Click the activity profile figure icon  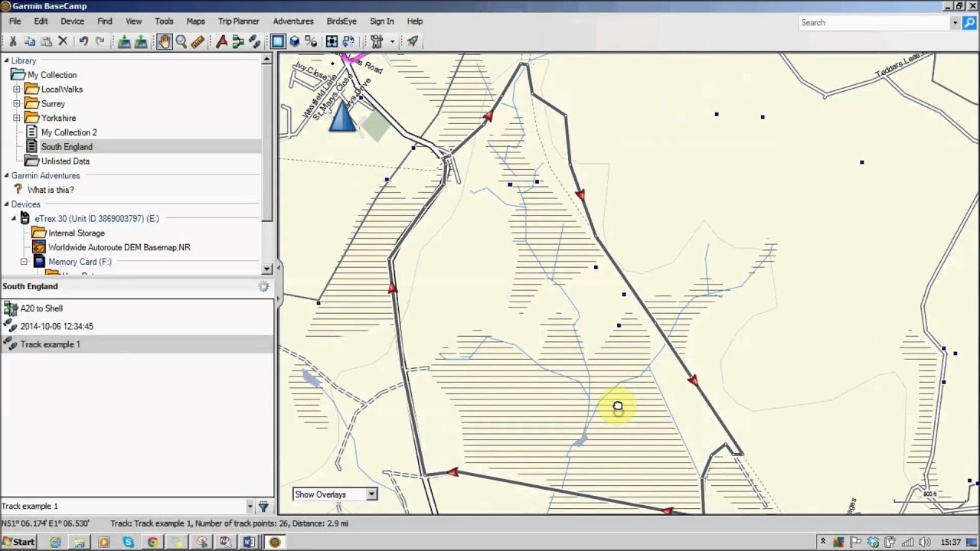click(x=377, y=41)
